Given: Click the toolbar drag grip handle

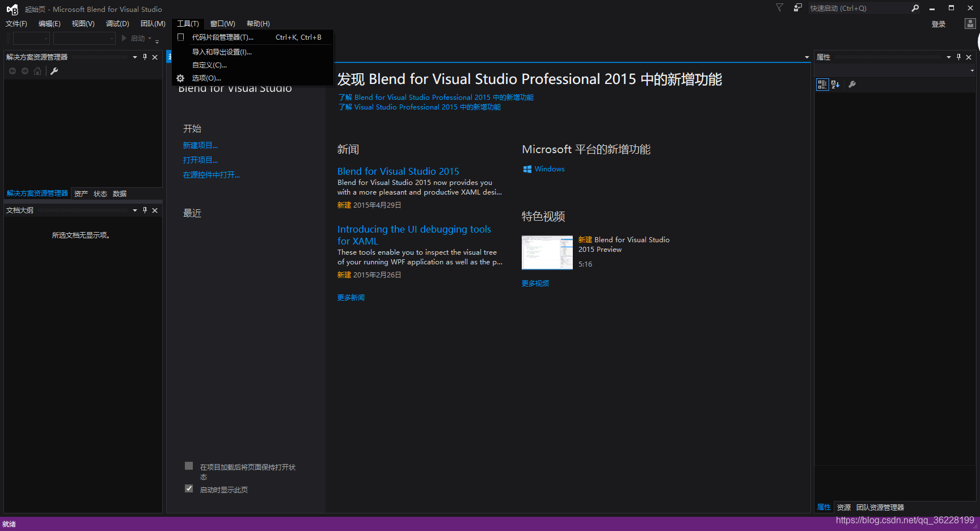Looking at the screenshot, I should click(8, 38).
